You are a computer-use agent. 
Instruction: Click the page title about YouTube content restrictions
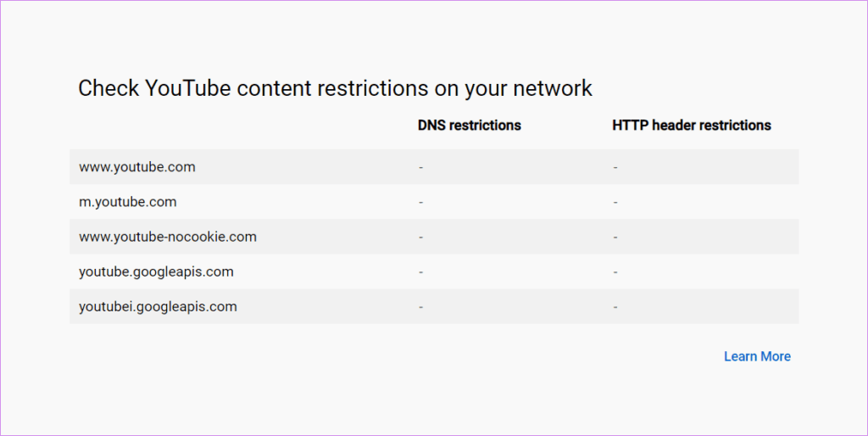coord(335,88)
